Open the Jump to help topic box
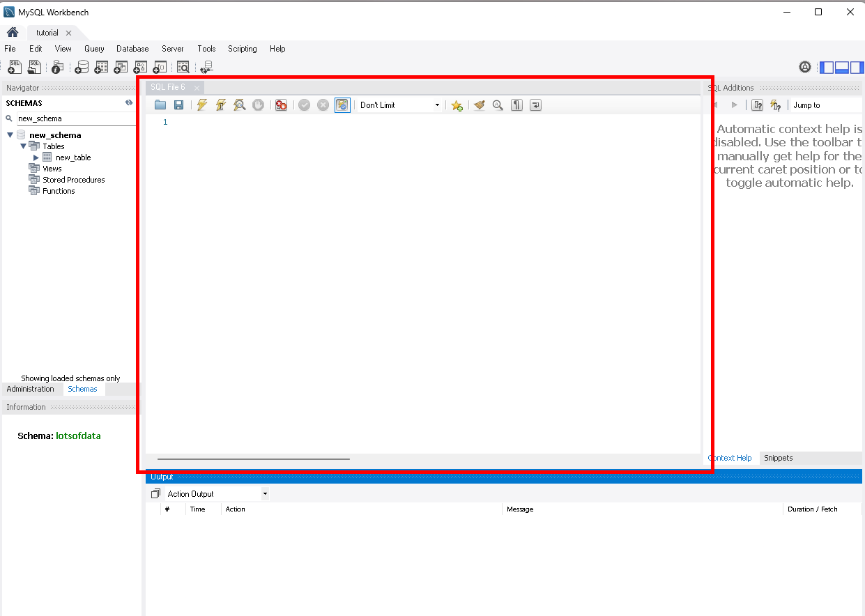 827,105
